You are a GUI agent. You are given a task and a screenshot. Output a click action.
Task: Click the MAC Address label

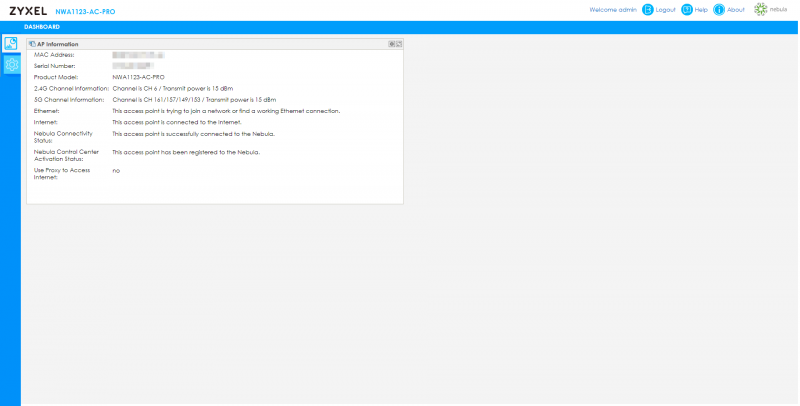(54, 55)
